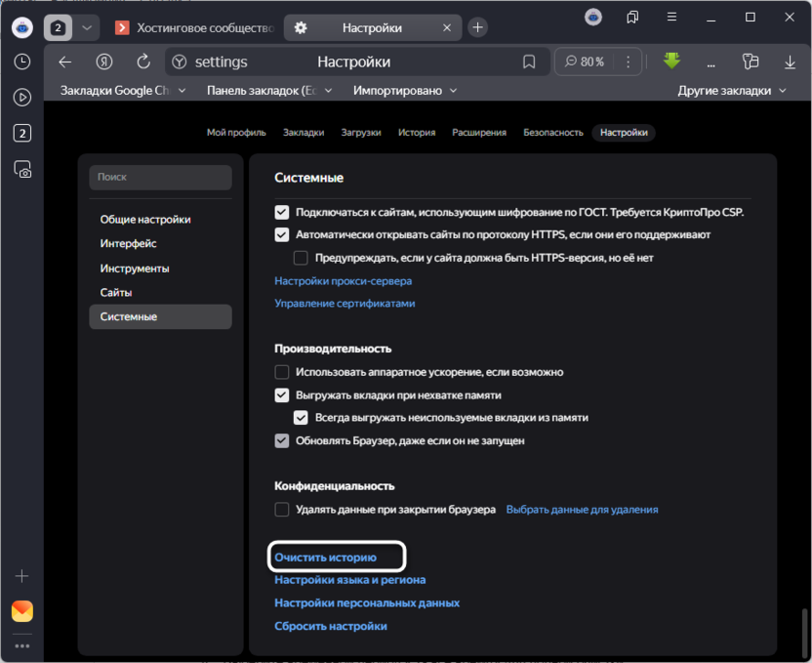This screenshot has width=812, height=663.
Task: Open the downloads arrow icon
Action: pos(790,62)
